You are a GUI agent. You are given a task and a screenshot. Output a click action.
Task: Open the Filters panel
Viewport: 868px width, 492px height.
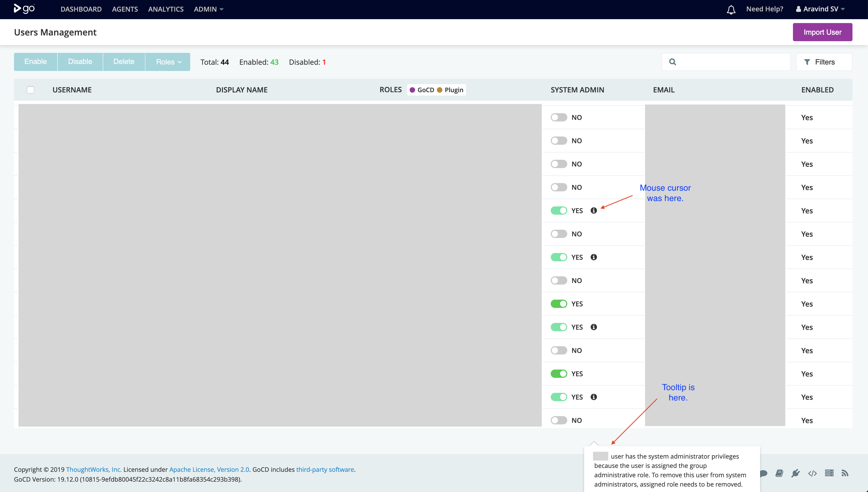(824, 62)
